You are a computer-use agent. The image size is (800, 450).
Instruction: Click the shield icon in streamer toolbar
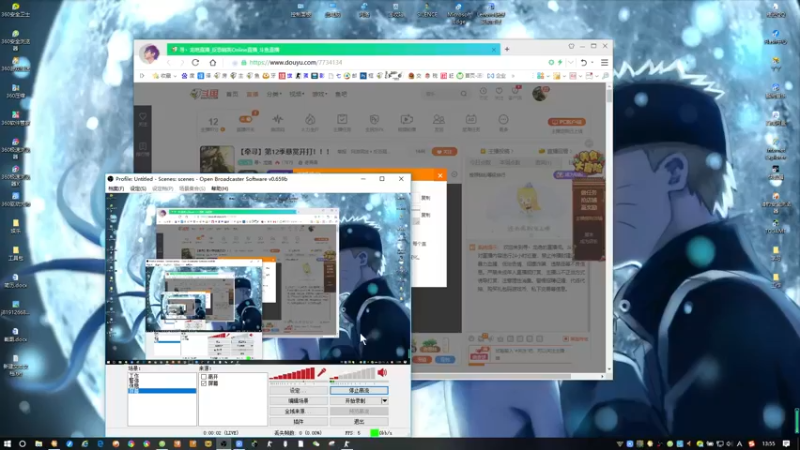tap(374, 119)
